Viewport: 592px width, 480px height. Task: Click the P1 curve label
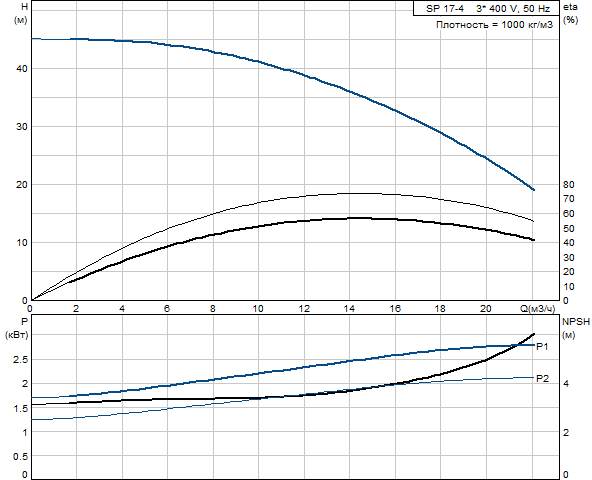[x=543, y=346]
